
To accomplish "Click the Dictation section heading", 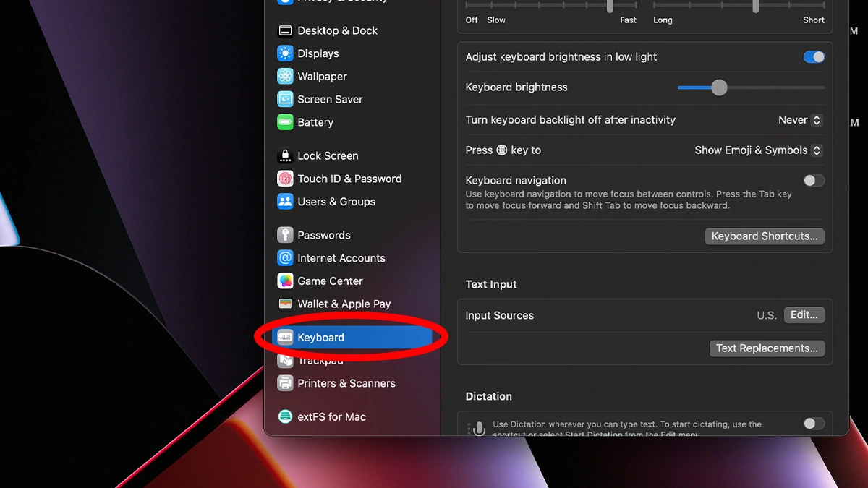I will 489,396.
